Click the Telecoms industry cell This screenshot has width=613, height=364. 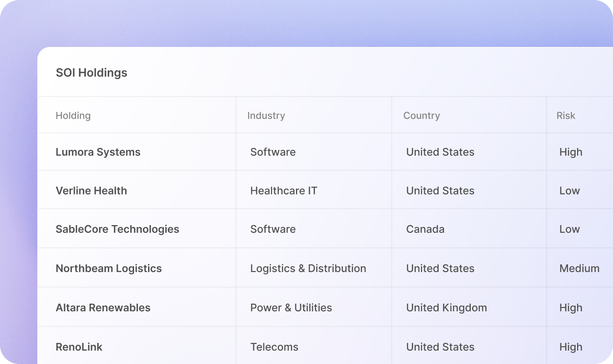tap(274, 347)
